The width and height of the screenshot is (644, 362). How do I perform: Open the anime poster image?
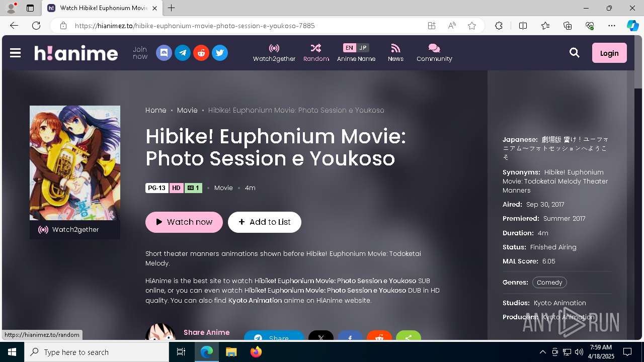click(75, 163)
